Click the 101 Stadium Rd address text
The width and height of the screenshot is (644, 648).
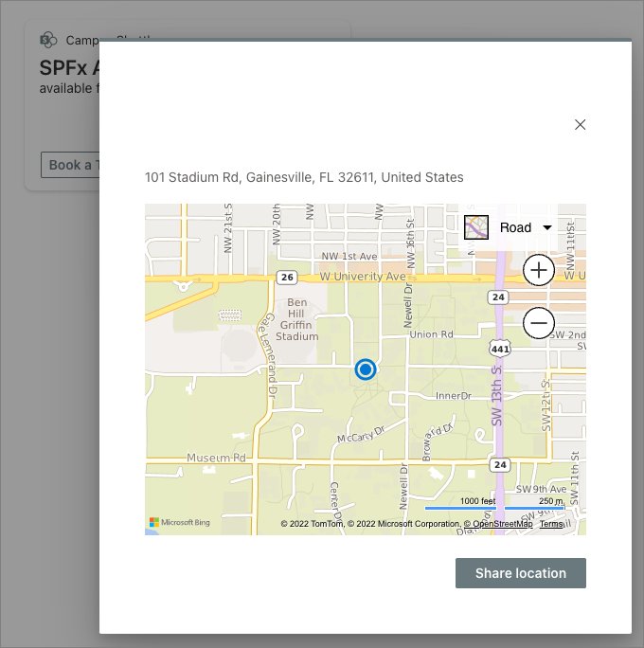tap(304, 177)
